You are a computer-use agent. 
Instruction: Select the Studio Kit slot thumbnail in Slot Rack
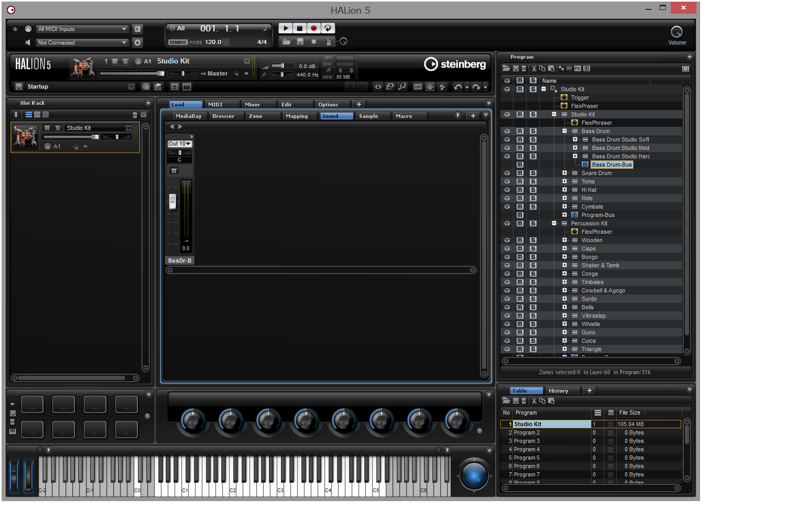25,137
